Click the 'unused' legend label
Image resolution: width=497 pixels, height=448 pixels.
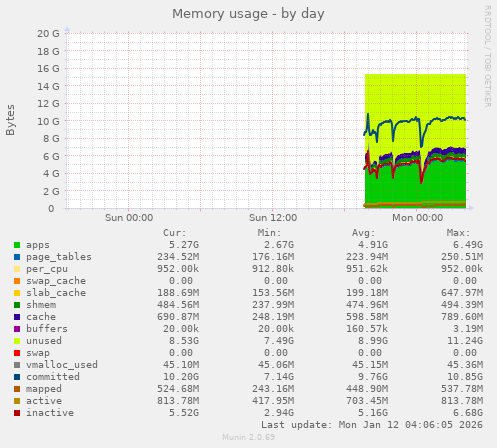[x=44, y=341]
